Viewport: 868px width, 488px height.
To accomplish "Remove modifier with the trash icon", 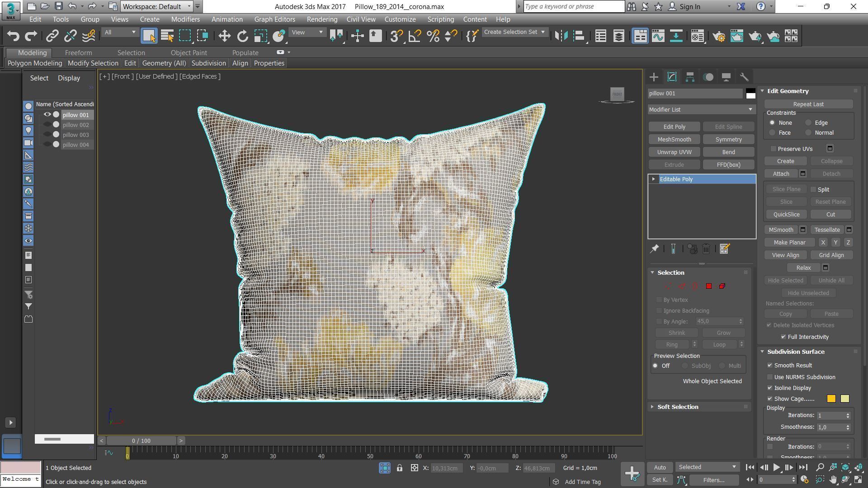I will [x=706, y=249].
